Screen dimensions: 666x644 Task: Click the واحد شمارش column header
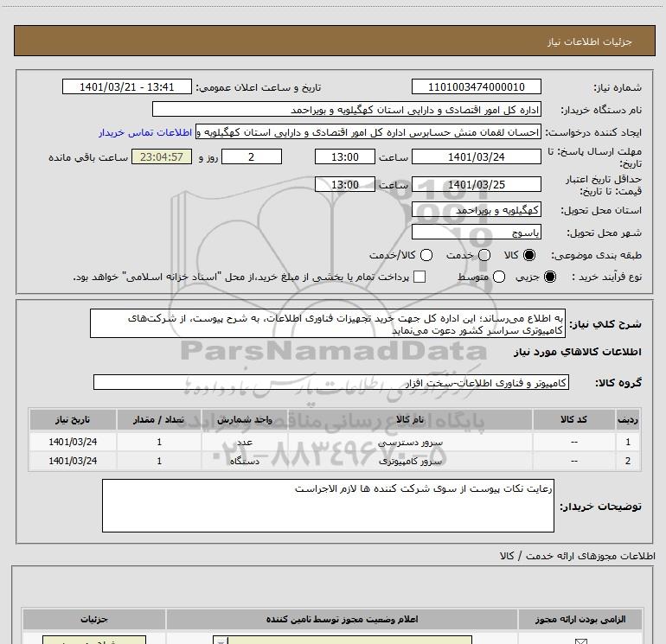coord(245,419)
